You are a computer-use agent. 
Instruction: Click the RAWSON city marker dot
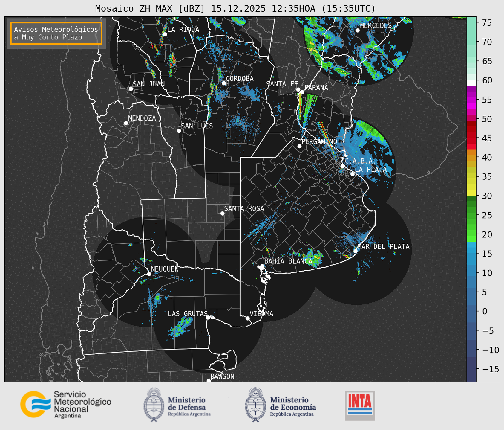click(x=209, y=381)
